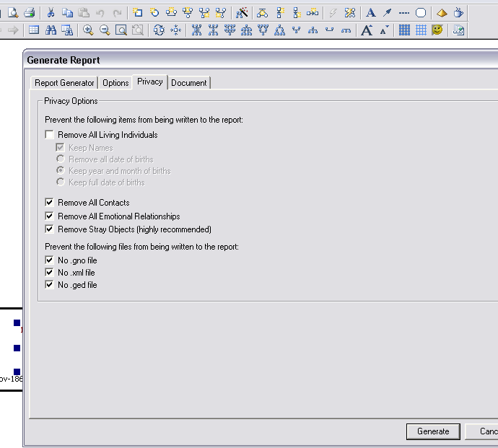Click the increase font size icon

pos(367,30)
